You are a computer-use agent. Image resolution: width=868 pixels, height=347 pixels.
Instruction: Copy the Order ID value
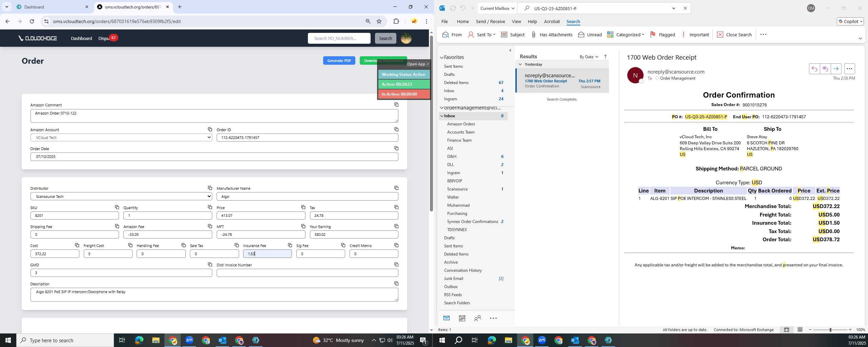(396, 129)
